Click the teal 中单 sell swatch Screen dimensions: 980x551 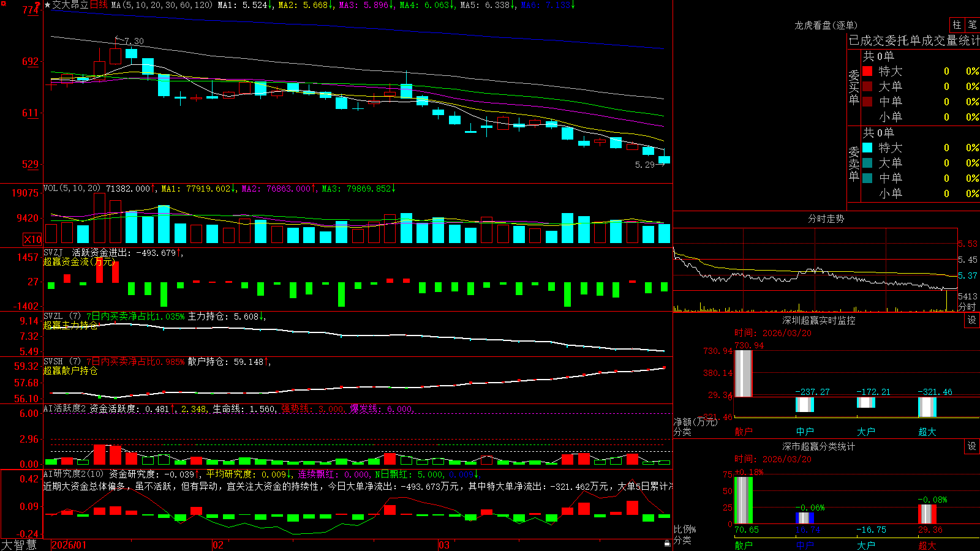867,178
